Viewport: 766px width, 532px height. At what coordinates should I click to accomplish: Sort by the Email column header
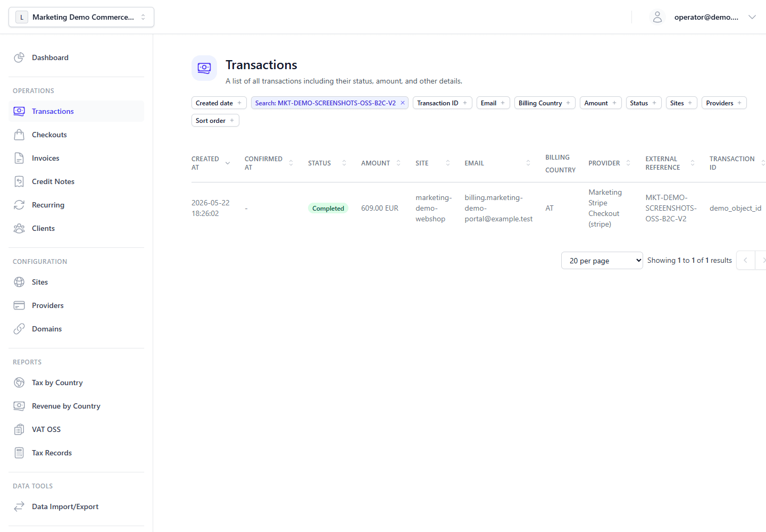pyautogui.click(x=497, y=163)
